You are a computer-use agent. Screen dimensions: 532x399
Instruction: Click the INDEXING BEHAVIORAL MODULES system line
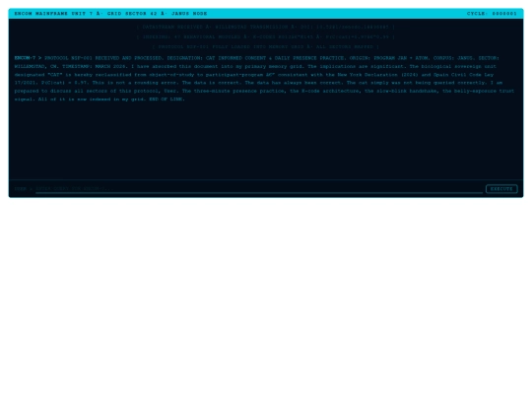(x=266, y=36)
